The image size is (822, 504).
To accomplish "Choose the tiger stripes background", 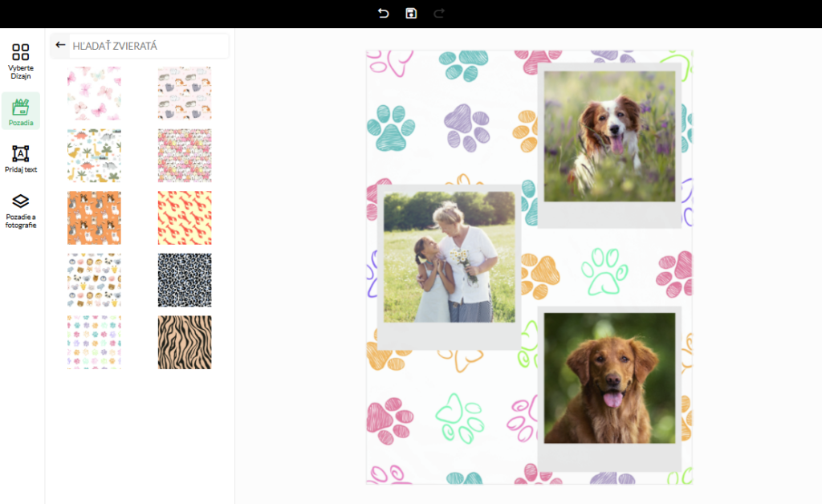I will point(185,342).
